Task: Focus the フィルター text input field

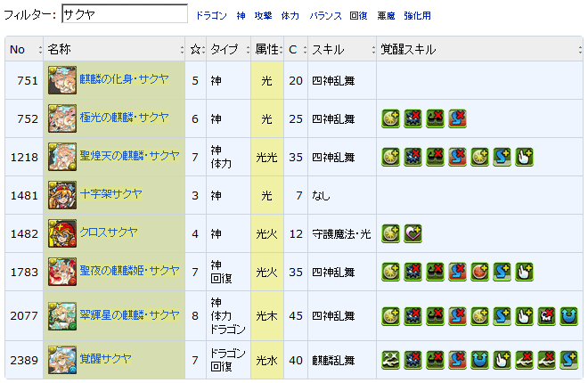Action: tap(124, 14)
